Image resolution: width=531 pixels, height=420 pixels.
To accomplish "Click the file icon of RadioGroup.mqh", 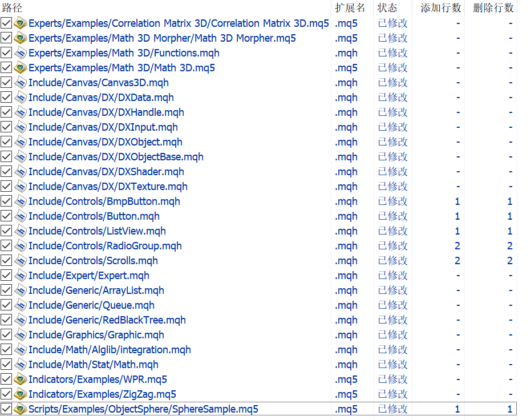I will click(x=21, y=246).
